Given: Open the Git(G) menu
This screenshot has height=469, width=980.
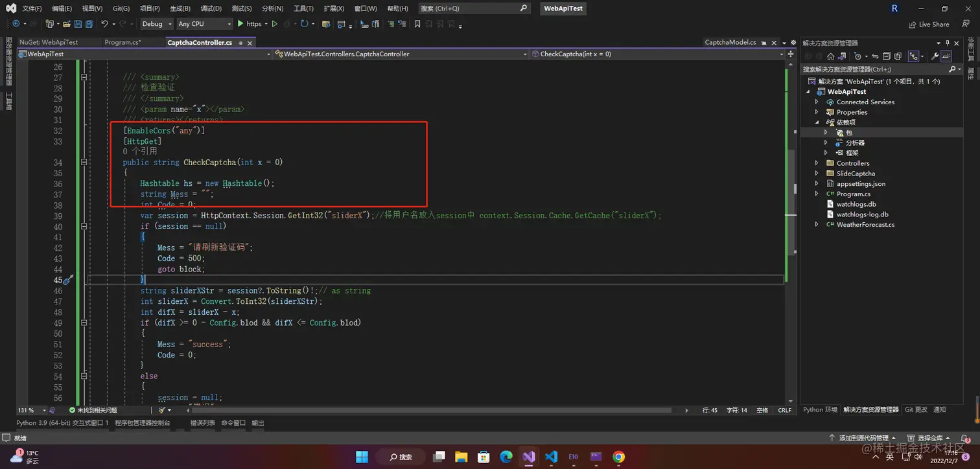Looking at the screenshot, I should (121, 8).
